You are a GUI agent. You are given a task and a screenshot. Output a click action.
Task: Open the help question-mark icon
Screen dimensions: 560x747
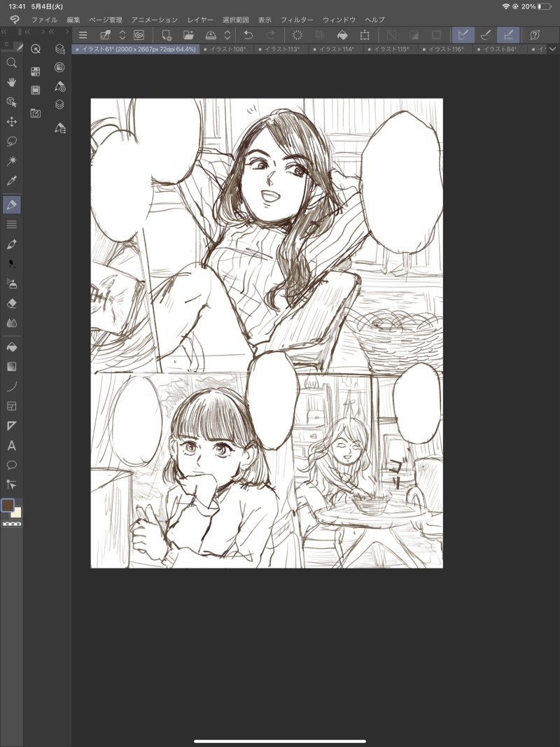pyautogui.click(x=535, y=35)
